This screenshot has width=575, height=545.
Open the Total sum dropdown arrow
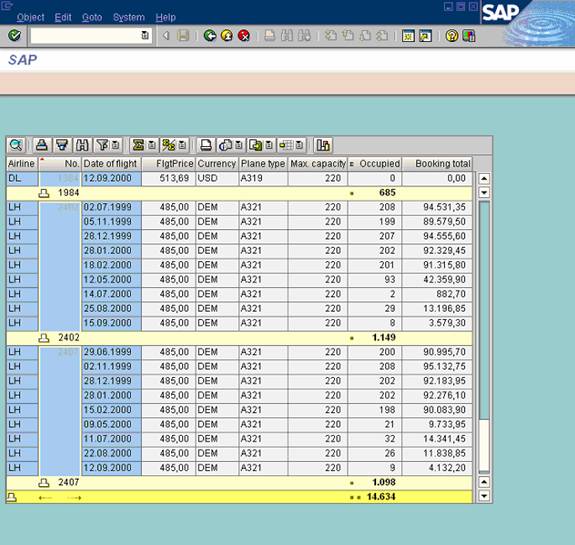[151, 145]
